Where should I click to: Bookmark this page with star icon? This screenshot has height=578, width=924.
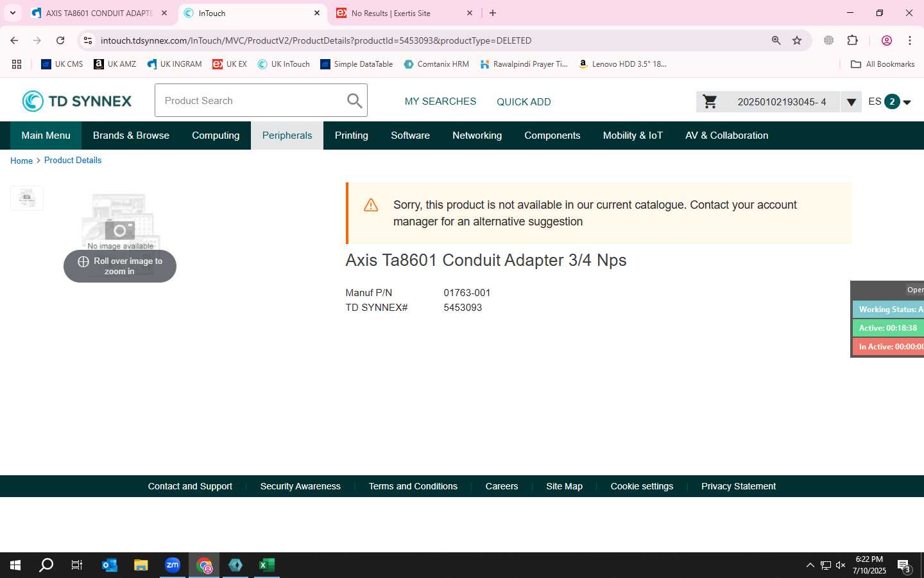click(797, 40)
